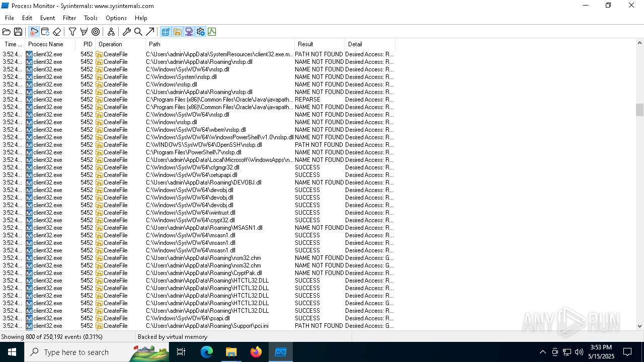
Task: Clear the display with the eraser icon
Action: coord(57,32)
